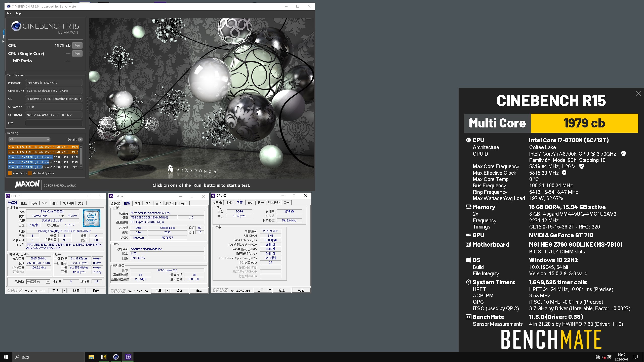Open File Explorer from the taskbar

[x=91, y=357]
